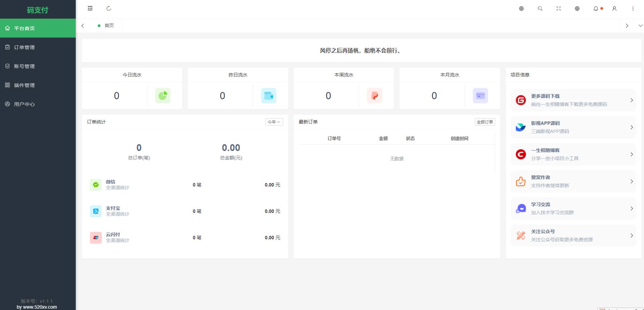Open the 今年 dropdown in 订单统计

274,122
